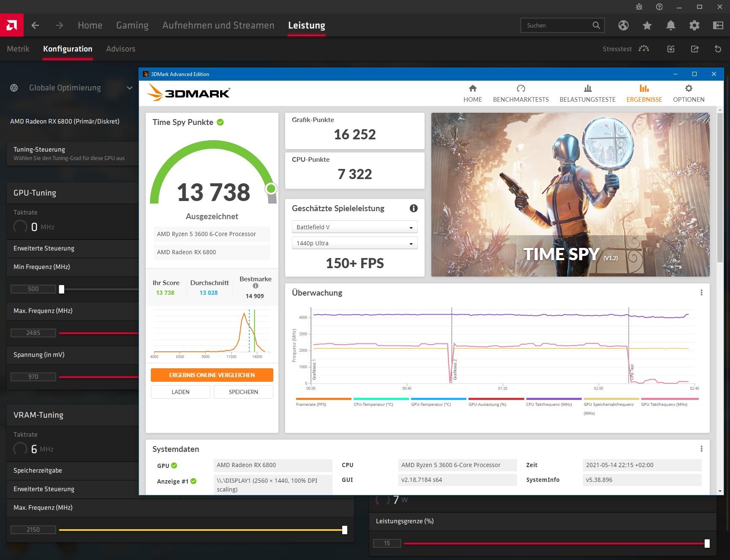The height and width of the screenshot is (560, 730).
Task: Open 3DMark ERGEBNISSE tab
Action: coord(644,93)
